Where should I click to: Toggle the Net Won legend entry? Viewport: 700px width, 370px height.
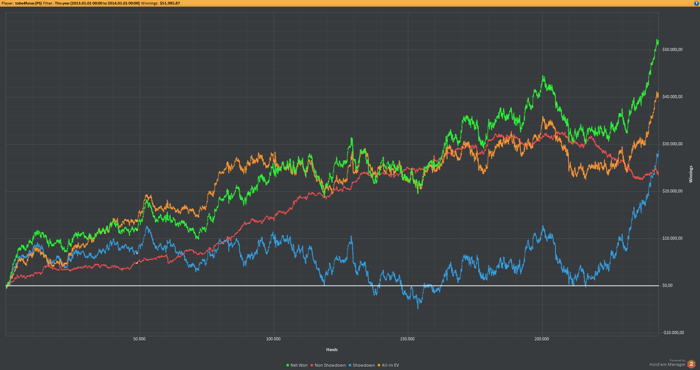pyautogui.click(x=296, y=365)
